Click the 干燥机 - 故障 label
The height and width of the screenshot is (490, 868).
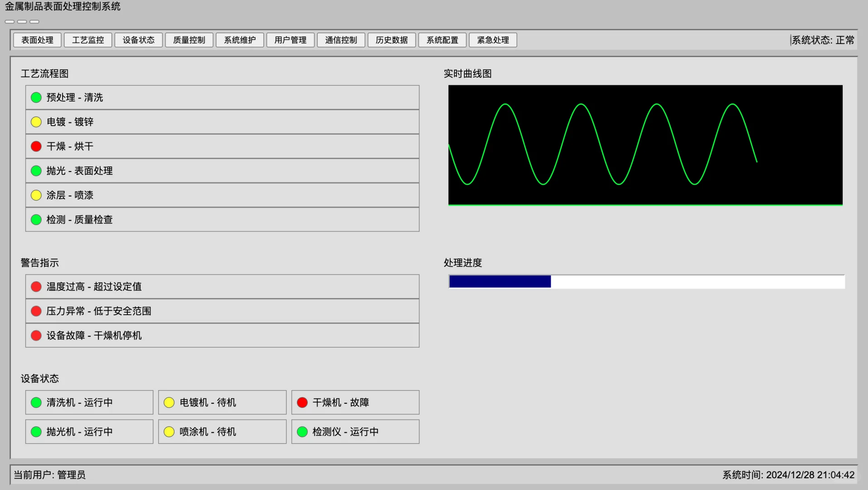[341, 402]
